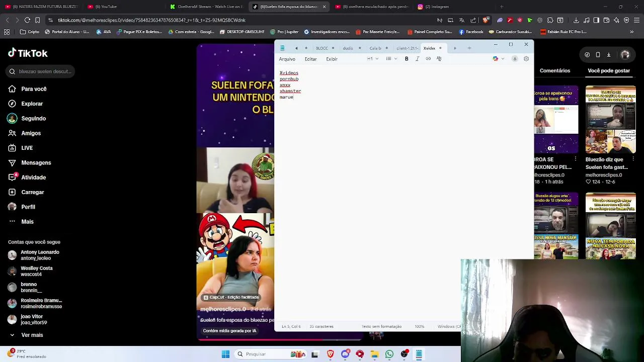The width and height of the screenshot is (644, 362).
Task: Add a new Notepad tab
Action: tap(469, 48)
